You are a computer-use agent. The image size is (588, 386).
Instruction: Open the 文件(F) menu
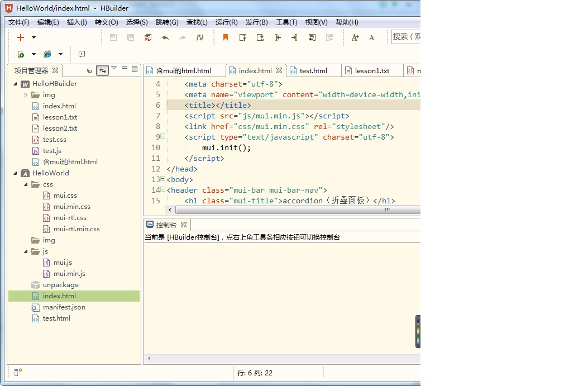click(19, 22)
